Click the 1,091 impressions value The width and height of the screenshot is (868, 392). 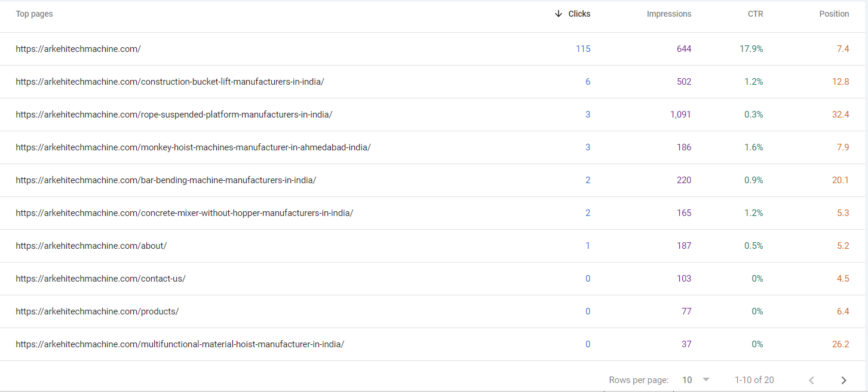[680, 114]
